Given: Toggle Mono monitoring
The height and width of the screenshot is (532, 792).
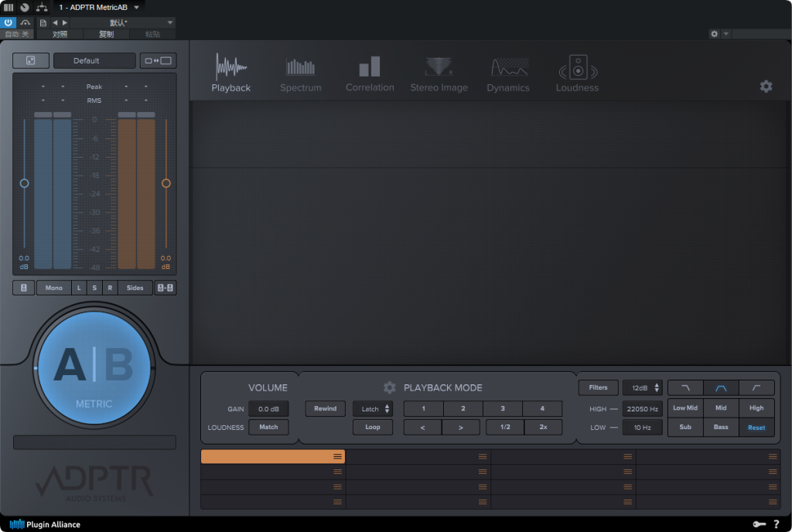Looking at the screenshot, I should 53,288.
